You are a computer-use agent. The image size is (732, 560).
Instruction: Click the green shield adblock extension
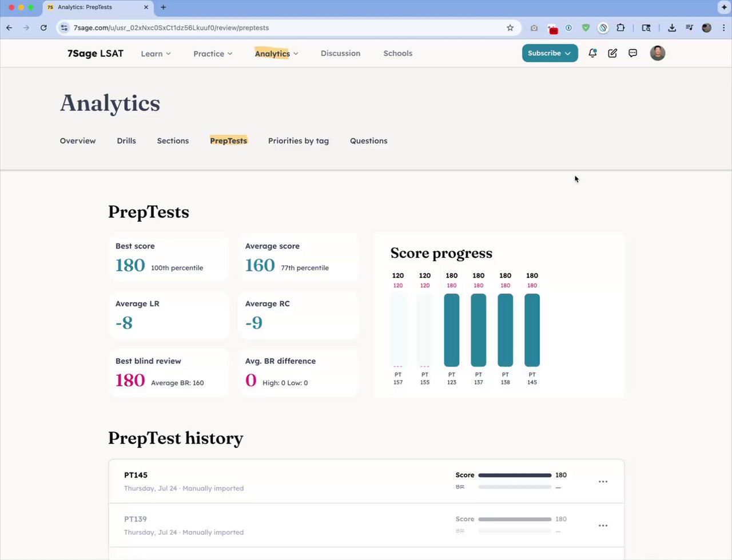tap(586, 27)
